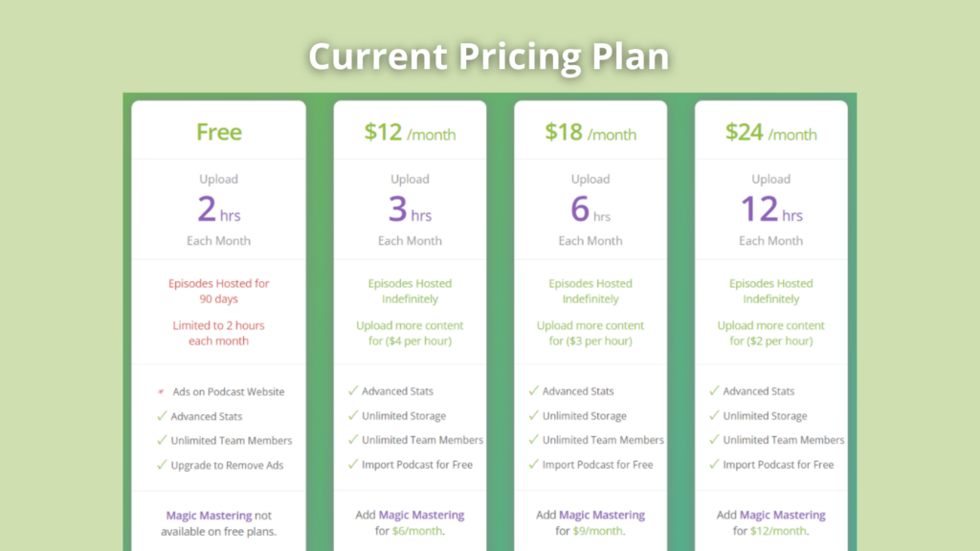Image resolution: width=980 pixels, height=551 pixels.
Task: Click the $9/month Magic Mastering price
Action: coord(597,531)
